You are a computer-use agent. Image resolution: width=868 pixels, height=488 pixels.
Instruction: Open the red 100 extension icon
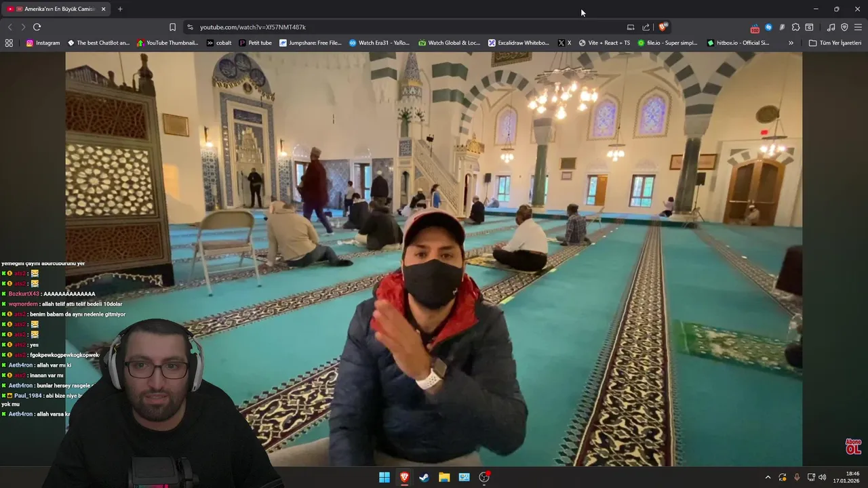click(755, 28)
